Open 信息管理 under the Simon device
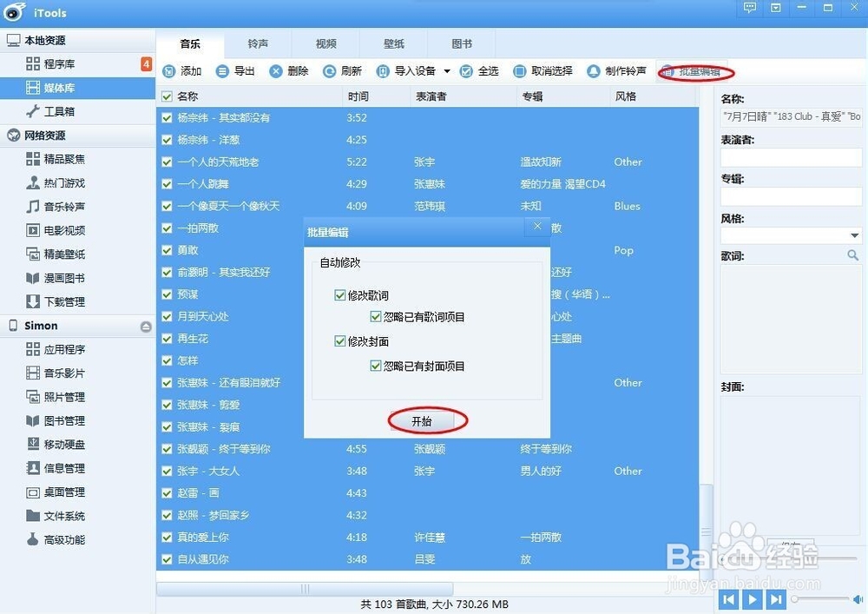 coord(77,468)
